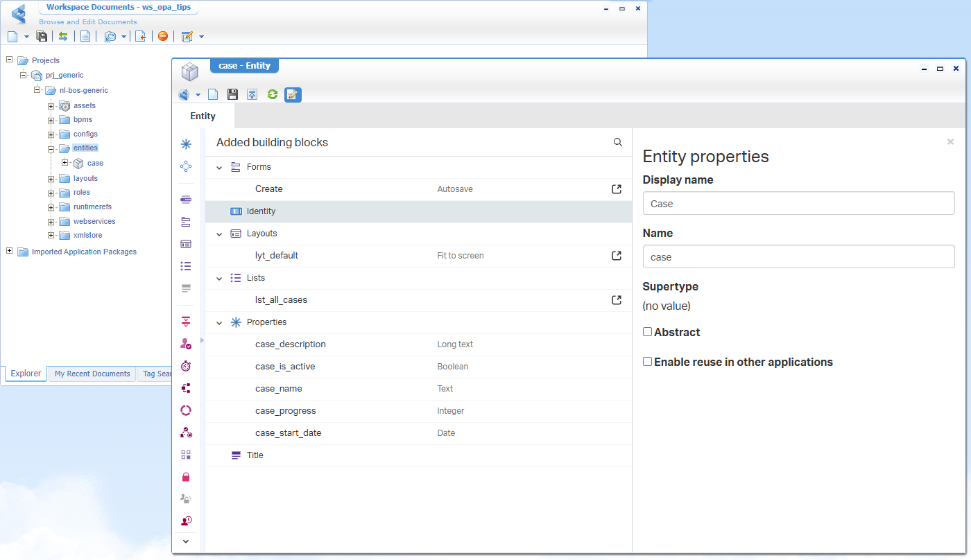Select the Entity tab
This screenshot has height=560, width=971.
click(x=203, y=116)
